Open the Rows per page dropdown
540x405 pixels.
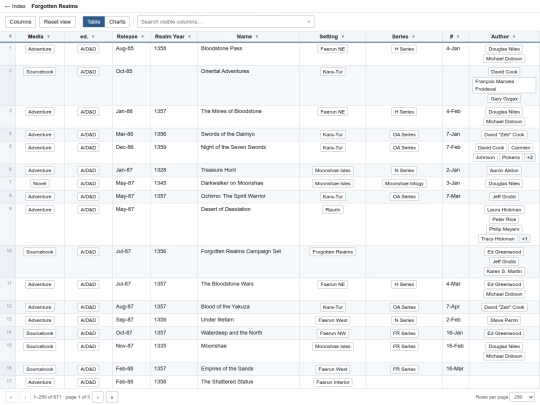pyautogui.click(x=522, y=397)
